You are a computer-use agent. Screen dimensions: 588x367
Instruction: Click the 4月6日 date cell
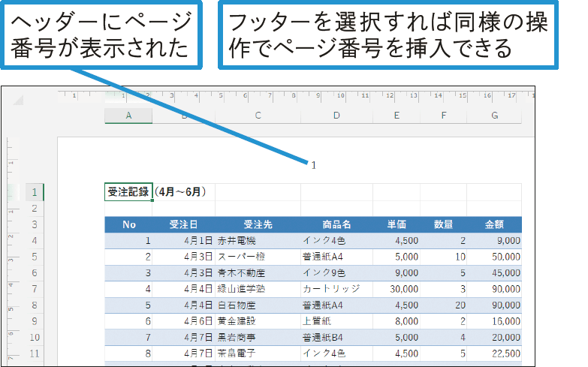(x=184, y=321)
